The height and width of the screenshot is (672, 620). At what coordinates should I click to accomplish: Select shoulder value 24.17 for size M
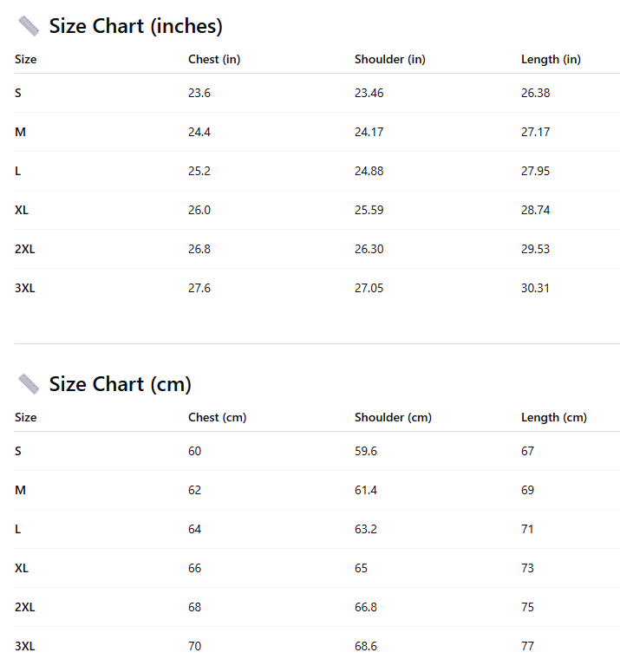tap(369, 132)
